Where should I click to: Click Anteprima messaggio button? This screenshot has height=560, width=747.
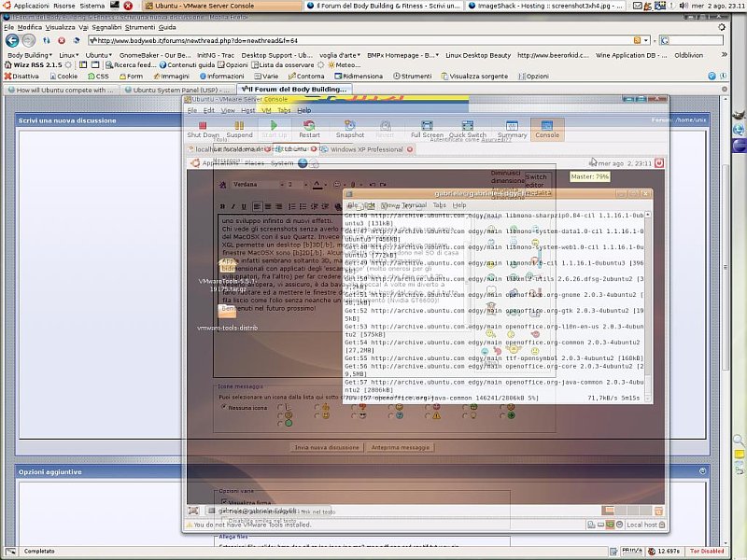401,448
